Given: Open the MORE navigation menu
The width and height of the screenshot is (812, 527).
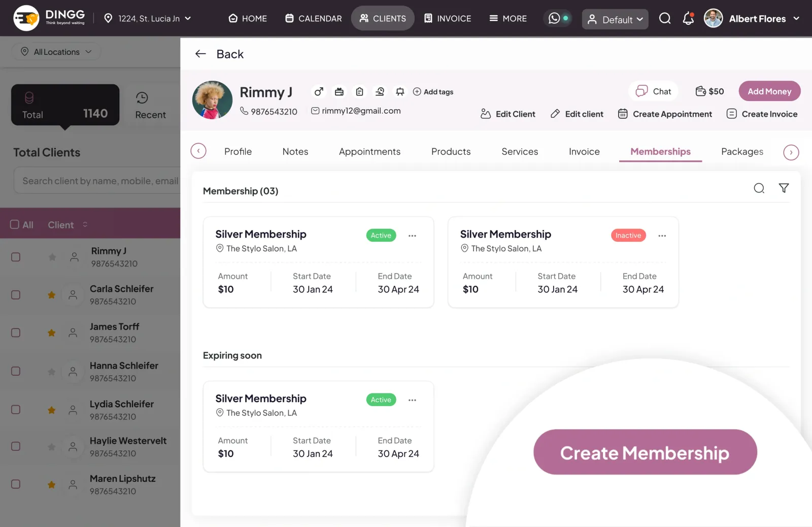Looking at the screenshot, I should [x=508, y=19].
